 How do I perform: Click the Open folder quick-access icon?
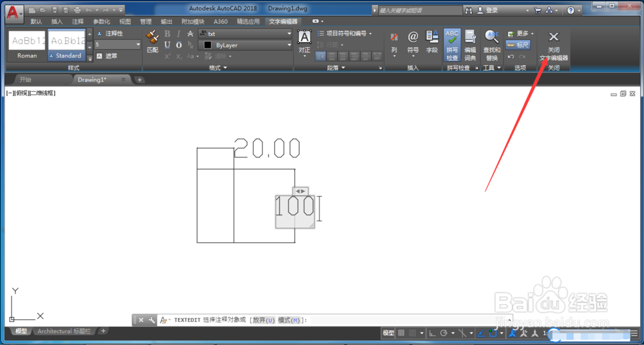[43, 10]
